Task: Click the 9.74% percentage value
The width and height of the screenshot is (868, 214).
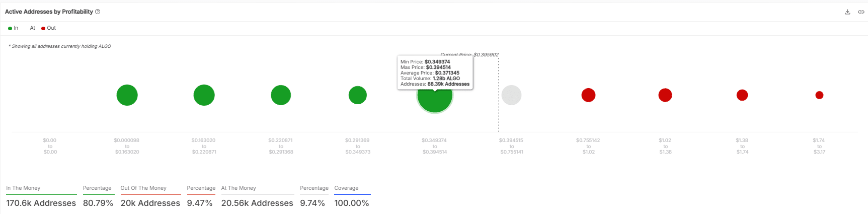Action: pyautogui.click(x=312, y=203)
